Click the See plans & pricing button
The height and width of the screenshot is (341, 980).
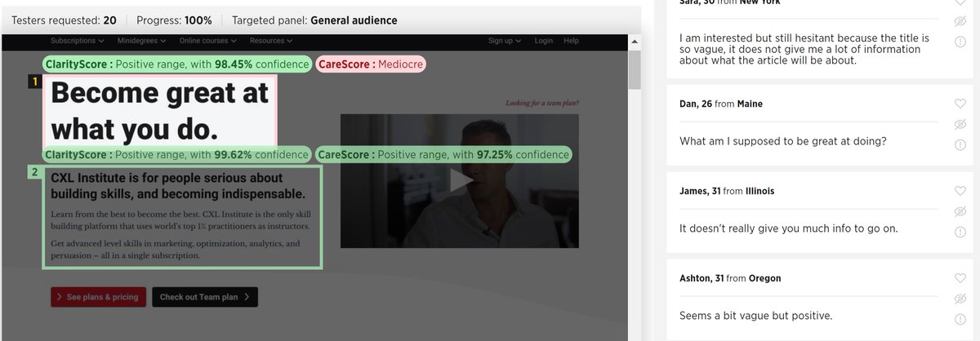pos(99,297)
